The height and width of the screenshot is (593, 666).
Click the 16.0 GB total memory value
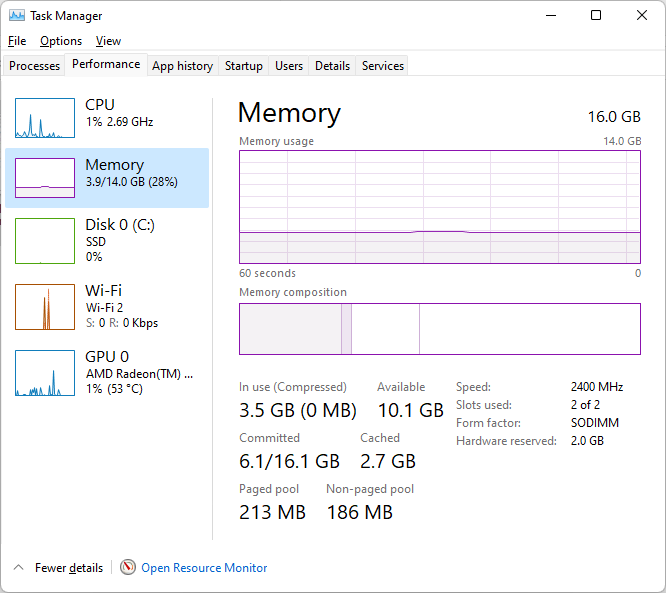click(614, 116)
